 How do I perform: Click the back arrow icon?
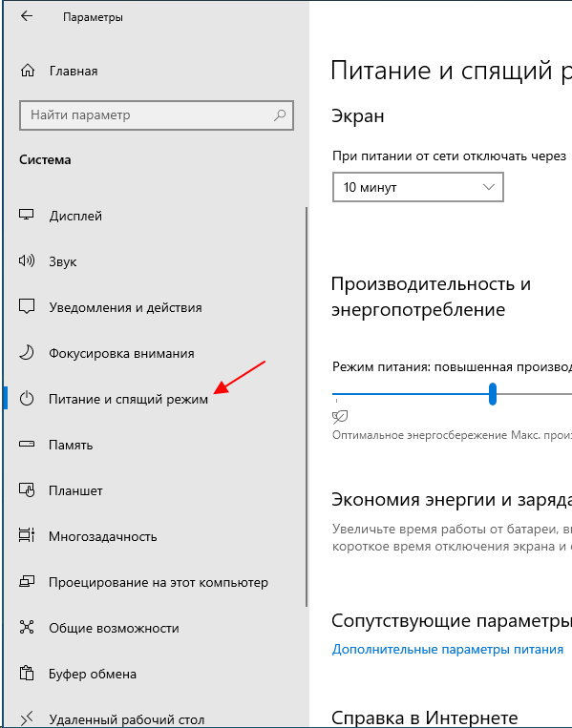point(27,16)
